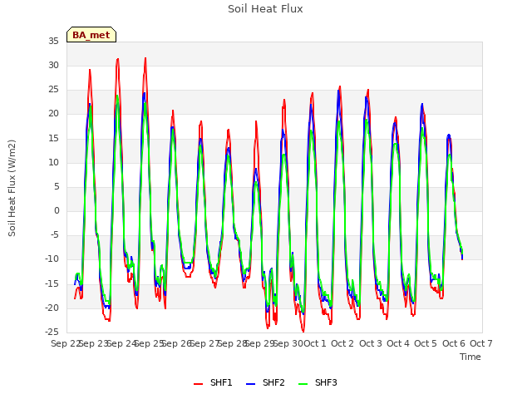
Task: Click the Oct 2 x-axis tick label
Action: pyautogui.click(x=342, y=343)
